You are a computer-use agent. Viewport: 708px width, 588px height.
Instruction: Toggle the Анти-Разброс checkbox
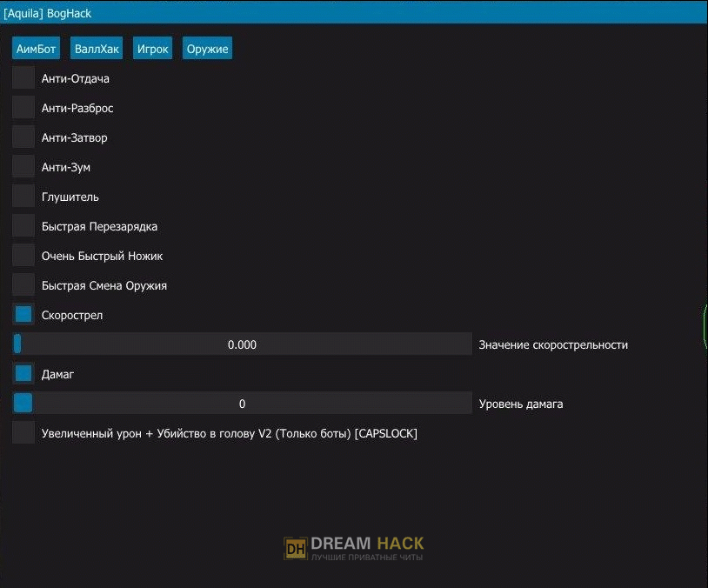pos(23,108)
